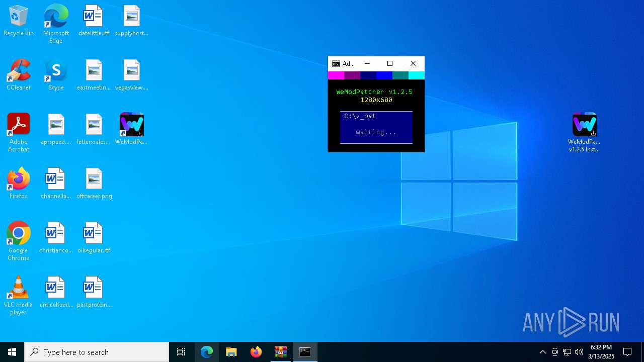Select the vegasview image file icon

[131, 75]
